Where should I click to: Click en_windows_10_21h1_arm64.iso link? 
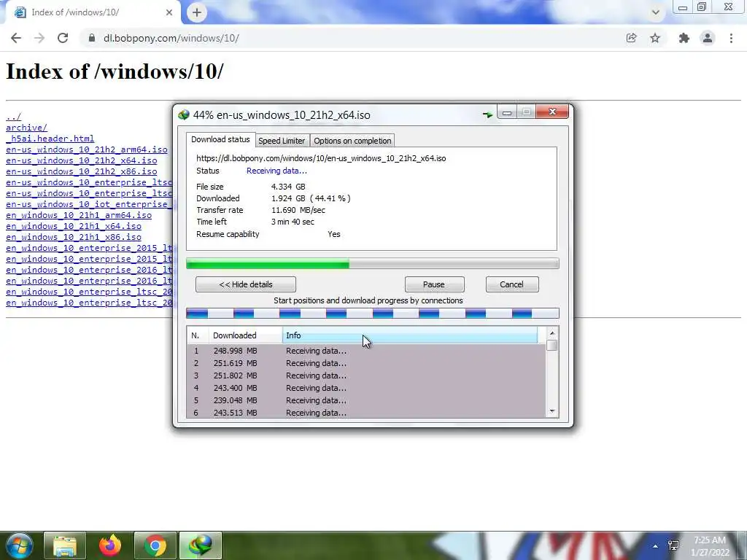[x=79, y=215]
